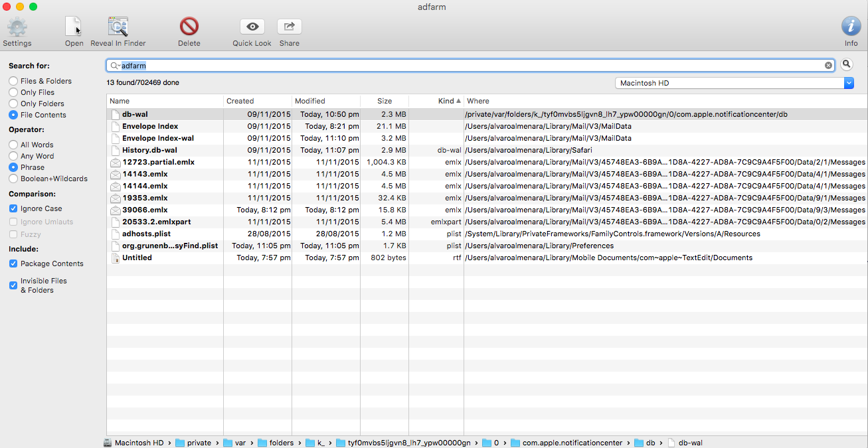Screen dimensions: 868x448
Task: Select Files & Folders search option
Action: point(13,81)
